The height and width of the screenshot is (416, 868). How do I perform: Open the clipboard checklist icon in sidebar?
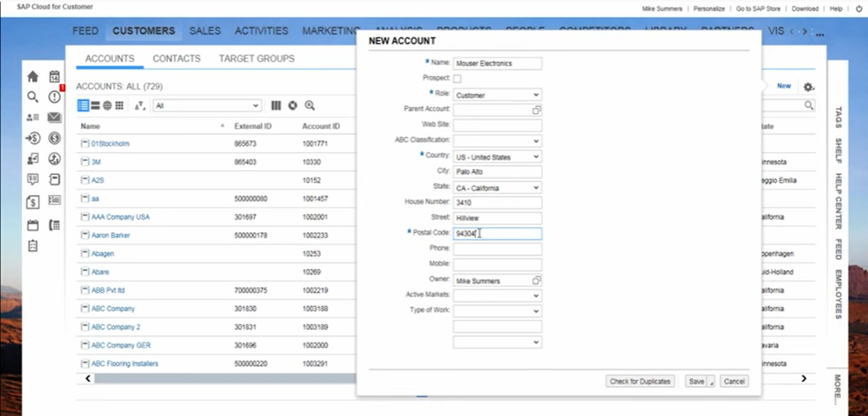click(33, 246)
